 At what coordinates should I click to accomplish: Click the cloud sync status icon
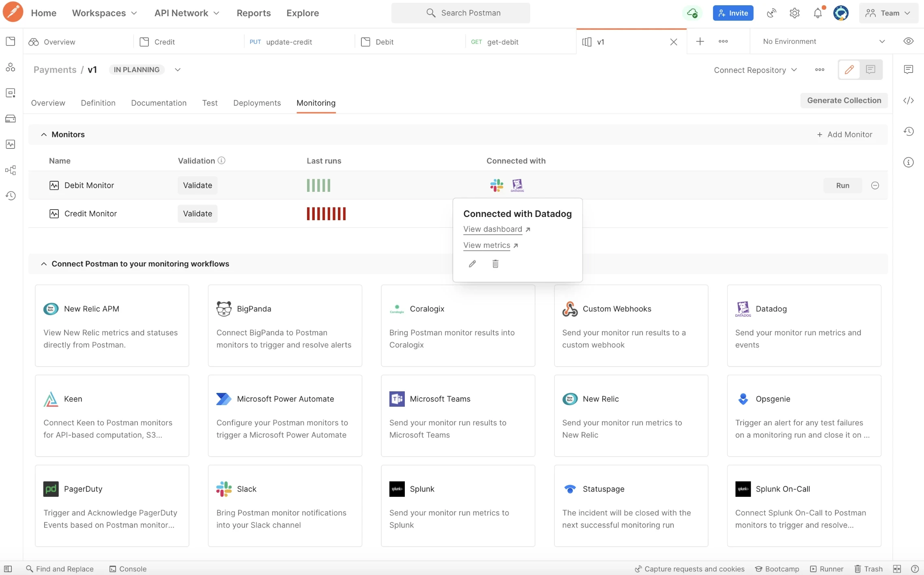tap(692, 13)
